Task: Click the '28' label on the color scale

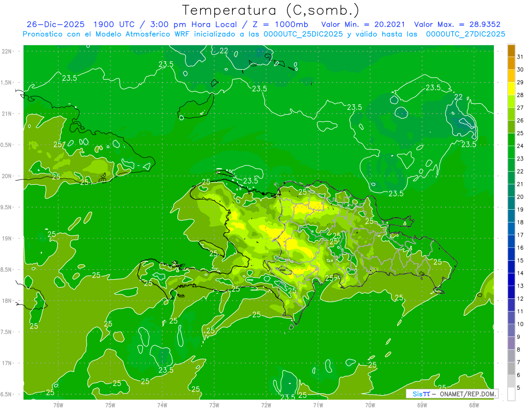Action: 520,94
